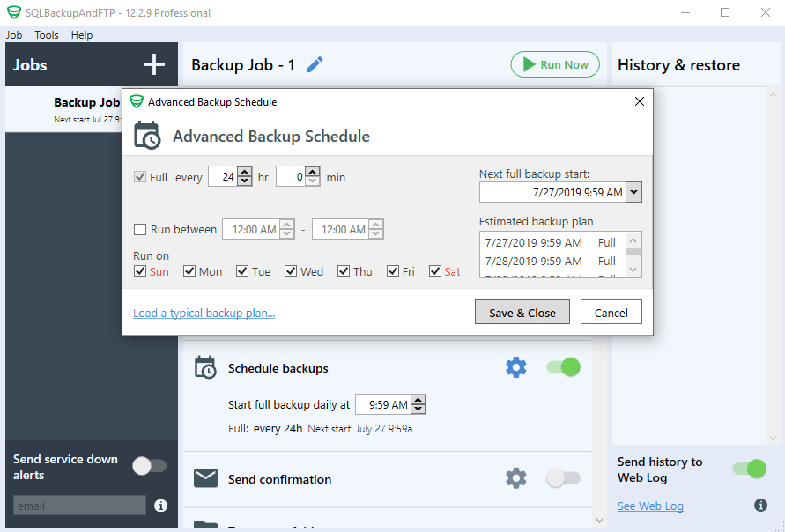Open the Next full backup start dropdown
Screen dimensions: 785x532
pyautogui.click(x=633, y=192)
